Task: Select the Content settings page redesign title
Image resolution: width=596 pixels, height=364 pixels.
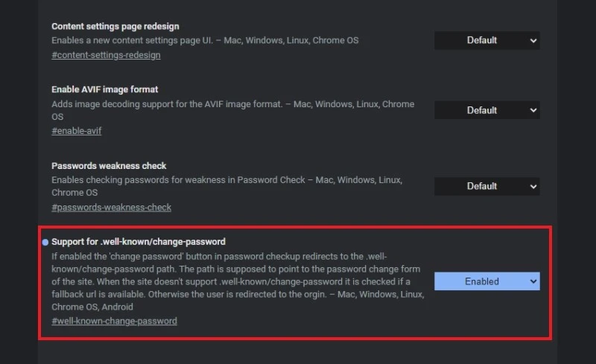Action: pyautogui.click(x=115, y=26)
